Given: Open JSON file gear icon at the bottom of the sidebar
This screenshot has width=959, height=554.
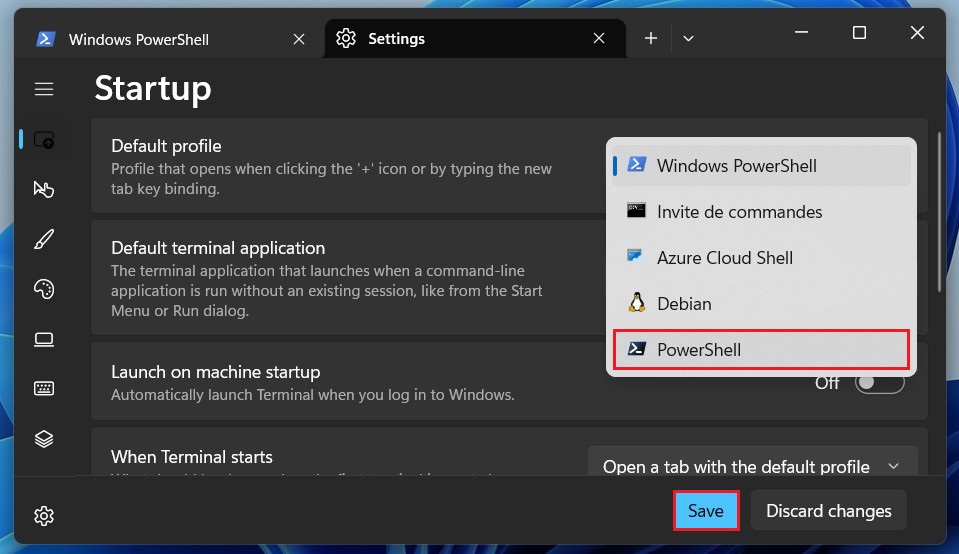Looking at the screenshot, I should (43, 516).
